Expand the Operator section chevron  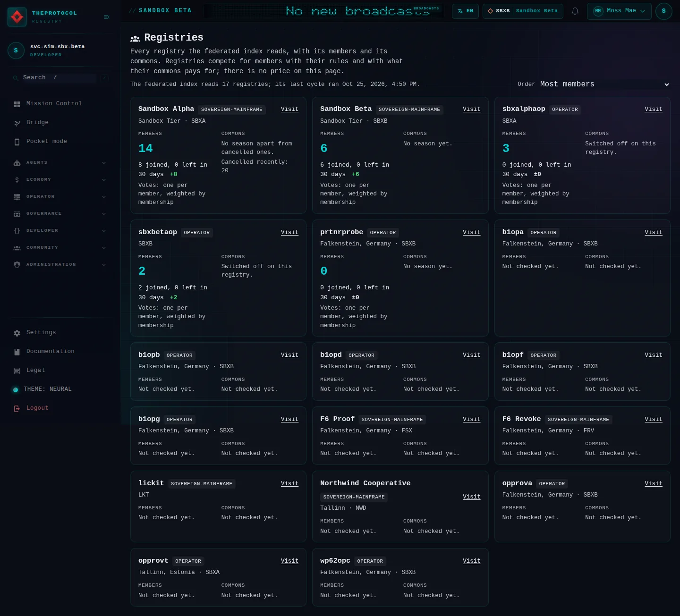tap(104, 197)
